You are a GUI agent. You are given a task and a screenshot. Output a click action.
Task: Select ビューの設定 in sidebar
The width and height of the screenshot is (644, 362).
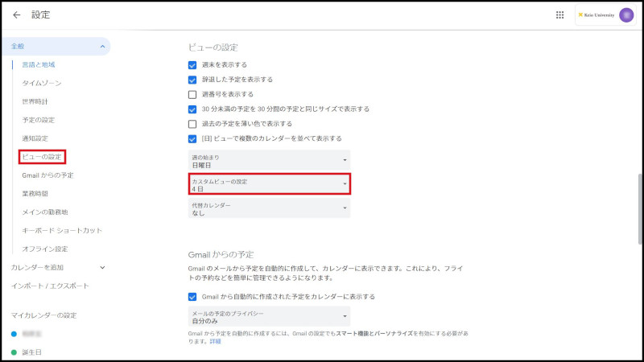pos(42,156)
